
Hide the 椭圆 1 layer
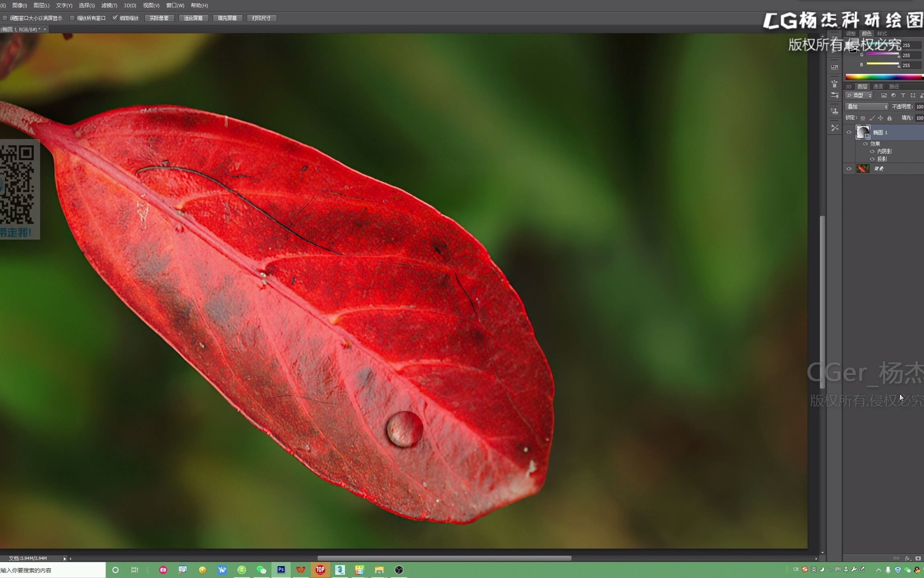pyautogui.click(x=849, y=132)
